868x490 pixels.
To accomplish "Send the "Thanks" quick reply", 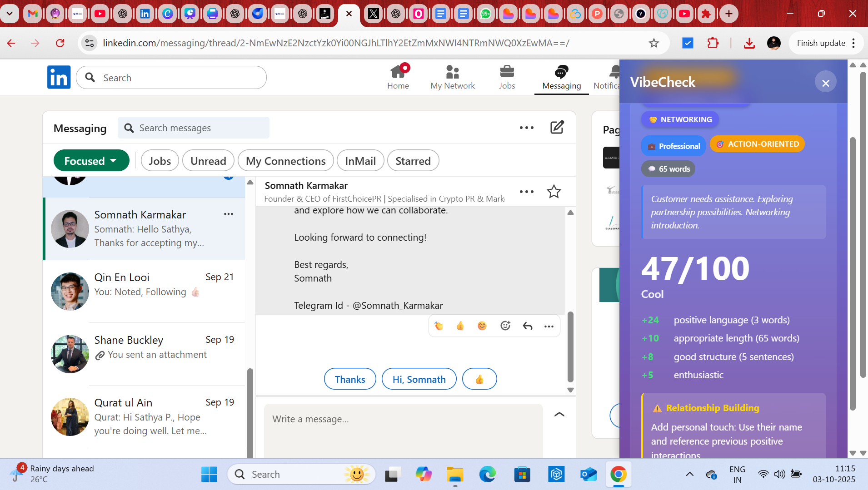I will tap(349, 379).
